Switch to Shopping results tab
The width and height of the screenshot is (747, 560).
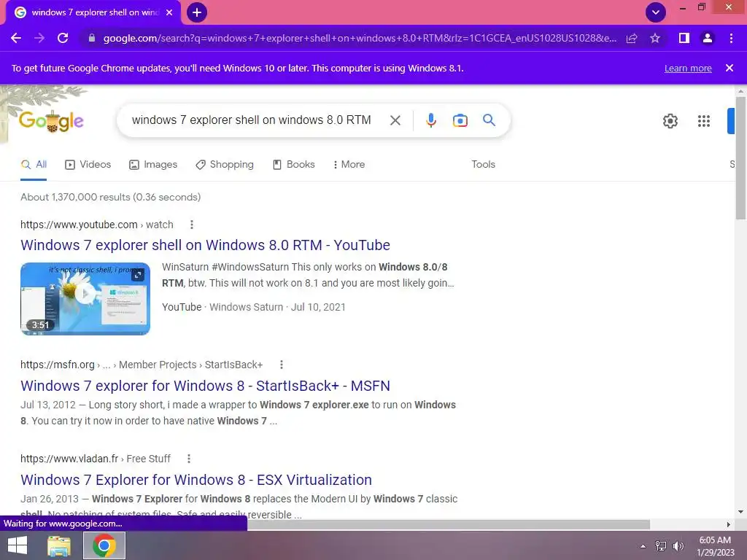(x=225, y=164)
